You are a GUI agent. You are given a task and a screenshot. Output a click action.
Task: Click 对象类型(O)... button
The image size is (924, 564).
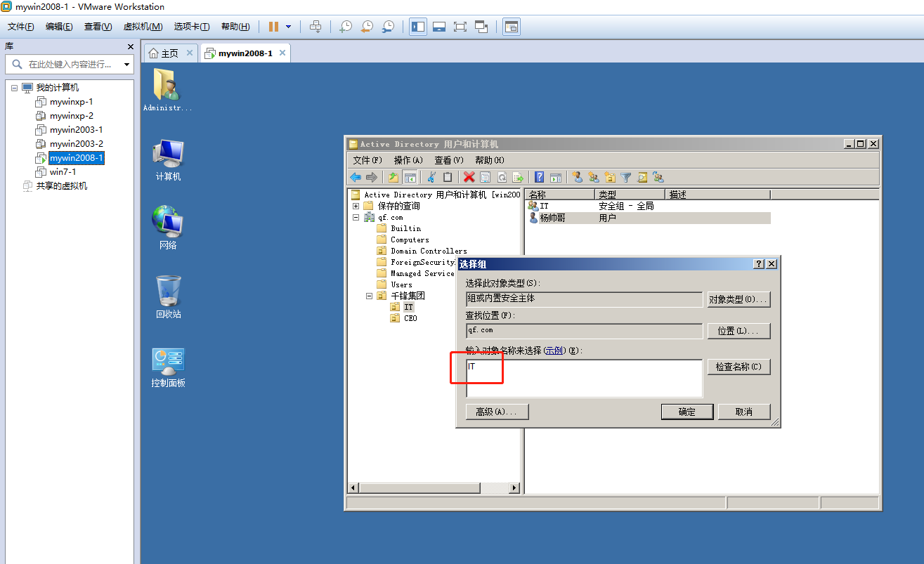point(738,299)
